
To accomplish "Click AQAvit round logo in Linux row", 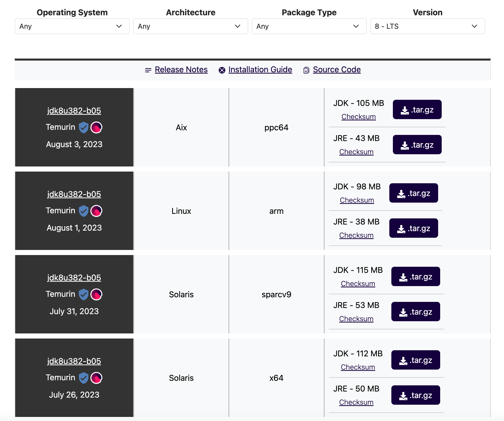I will (x=96, y=211).
